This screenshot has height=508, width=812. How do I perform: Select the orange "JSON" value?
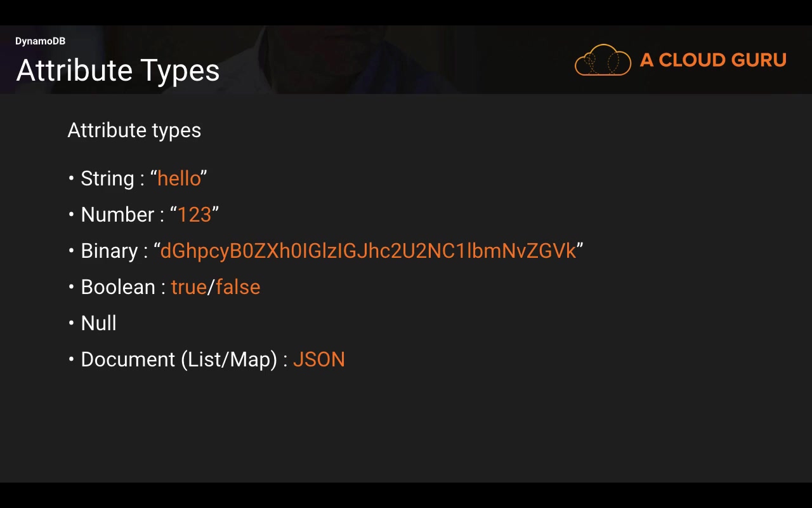[x=318, y=359]
